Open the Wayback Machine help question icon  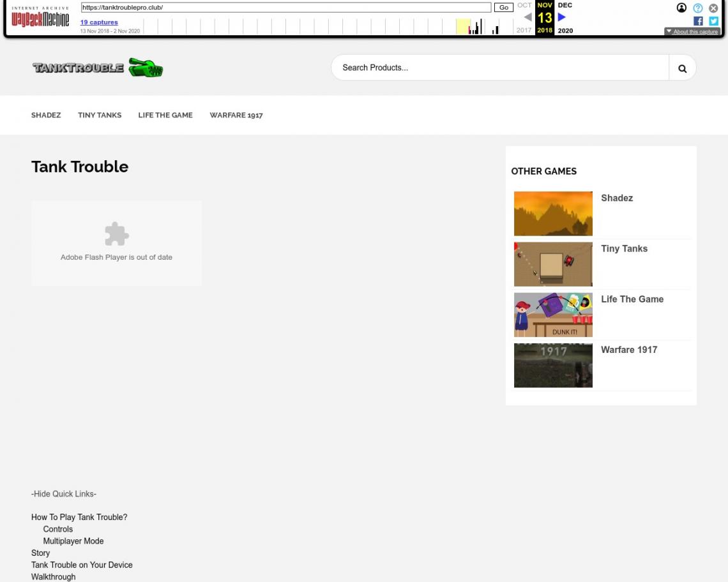[698, 8]
